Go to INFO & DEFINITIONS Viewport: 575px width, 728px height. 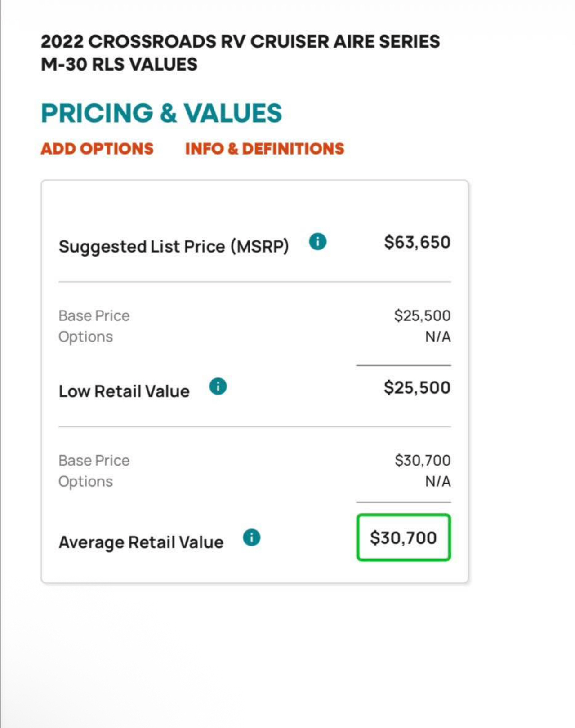(x=265, y=149)
